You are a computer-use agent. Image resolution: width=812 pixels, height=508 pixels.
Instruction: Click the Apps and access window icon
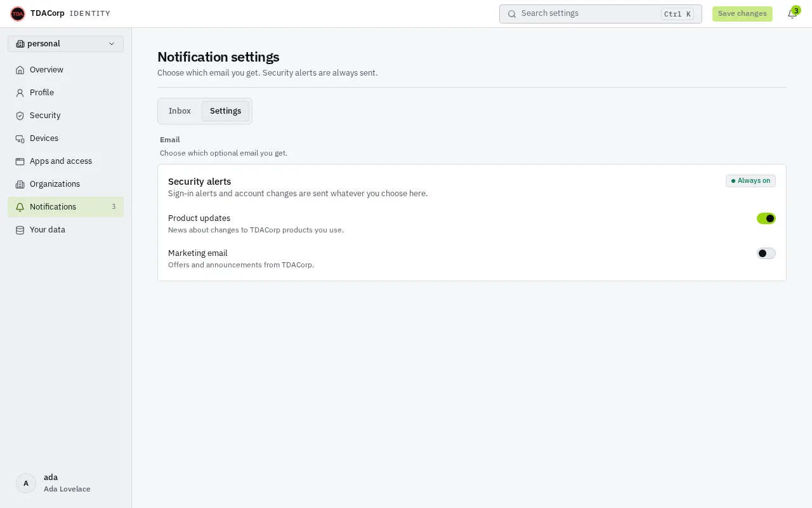(x=20, y=161)
